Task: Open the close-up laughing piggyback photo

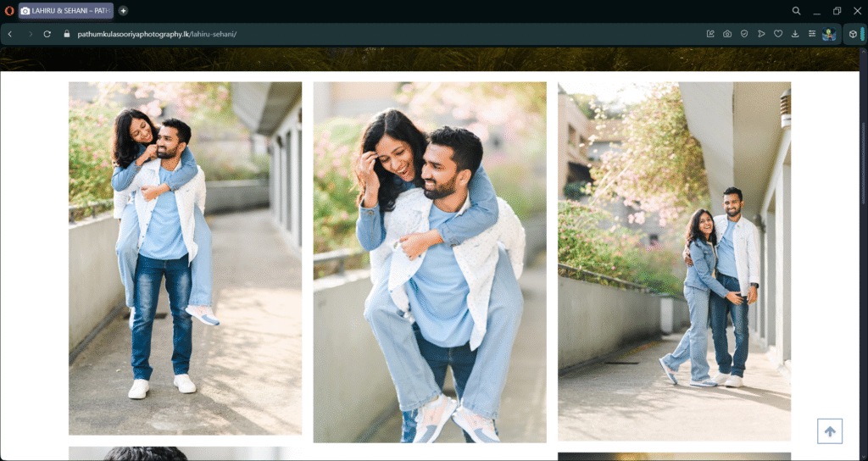Action: [x=430, y=263]
